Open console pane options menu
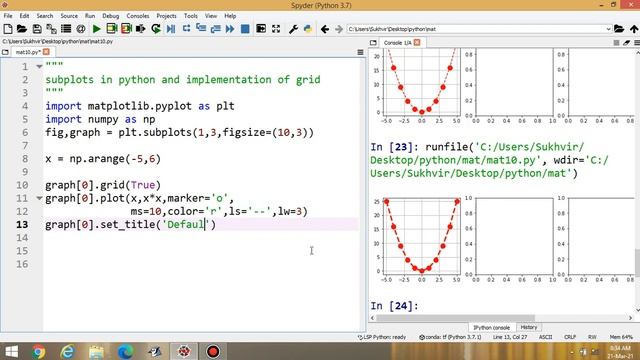This screenshot has width=640, height=360. 637,42
